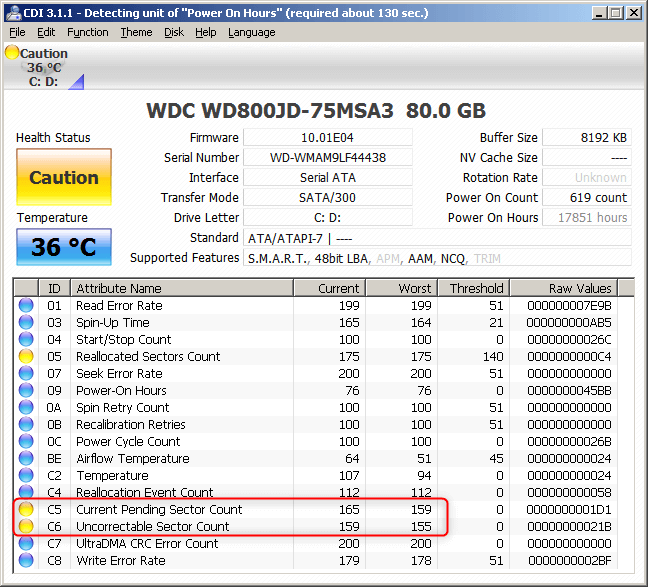Click threshold value 140 in Reallocated Sectors row

[493, 356]
